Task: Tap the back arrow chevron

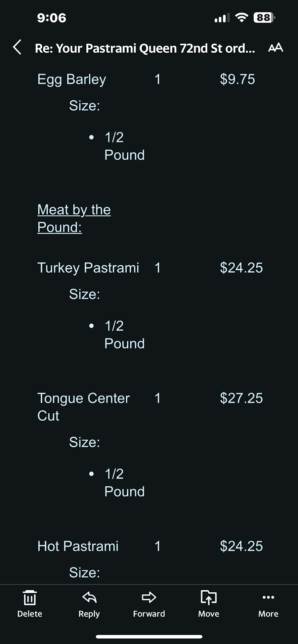Action: coord(17,47)
